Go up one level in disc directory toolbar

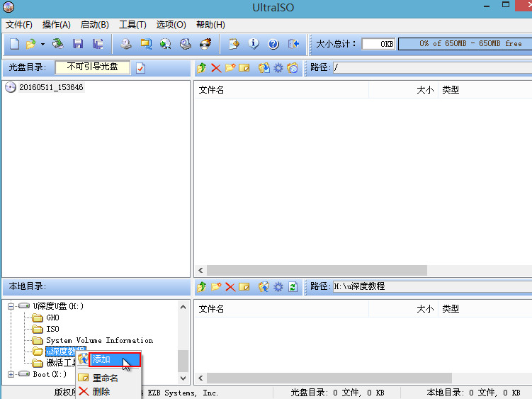coord(201,68)
